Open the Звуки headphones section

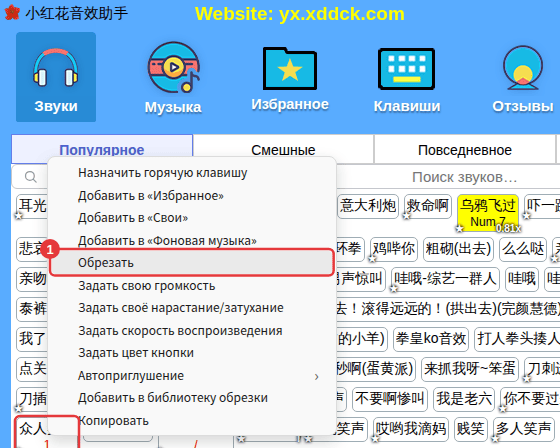pyautogui.click(x=56, y=77)
